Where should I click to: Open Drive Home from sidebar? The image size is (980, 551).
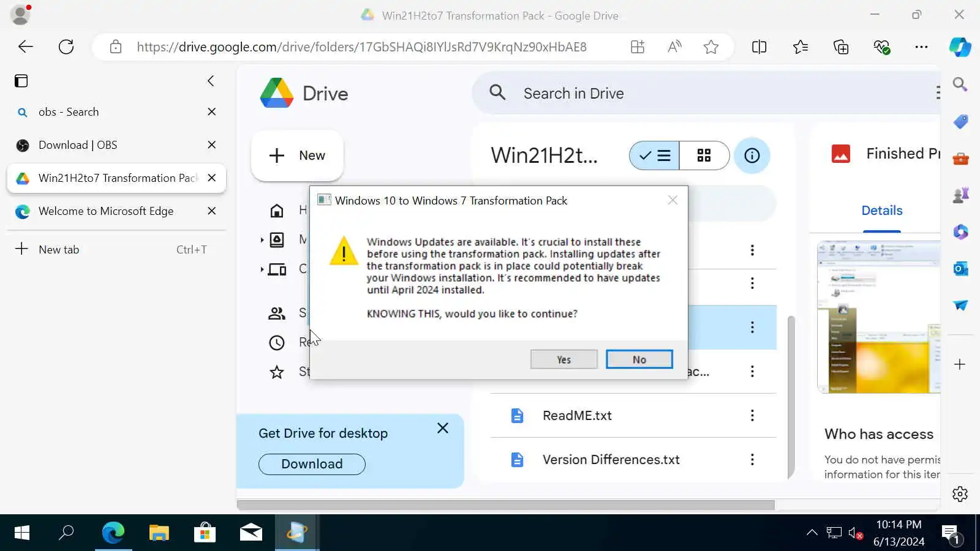pos(277,211)
